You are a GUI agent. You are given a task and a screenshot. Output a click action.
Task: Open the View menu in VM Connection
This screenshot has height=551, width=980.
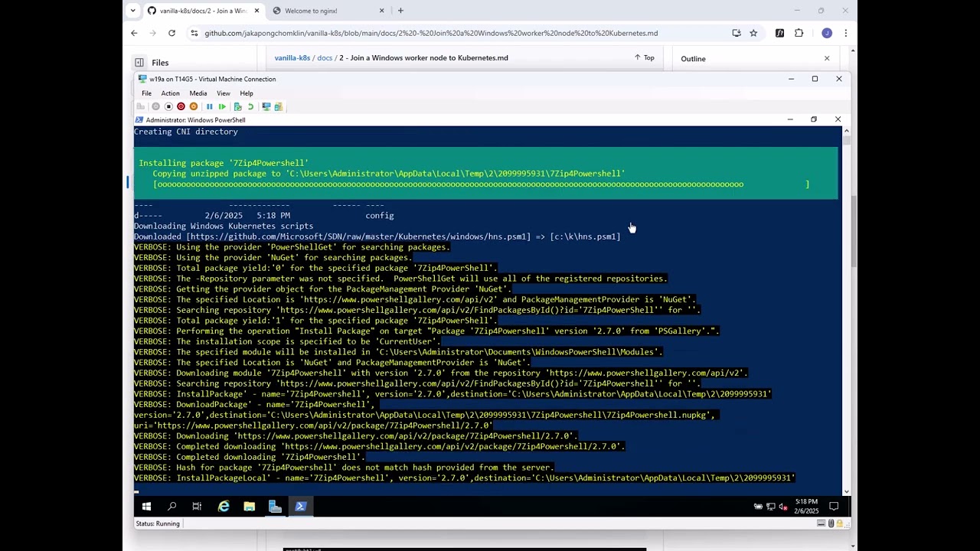coord(223,93)
